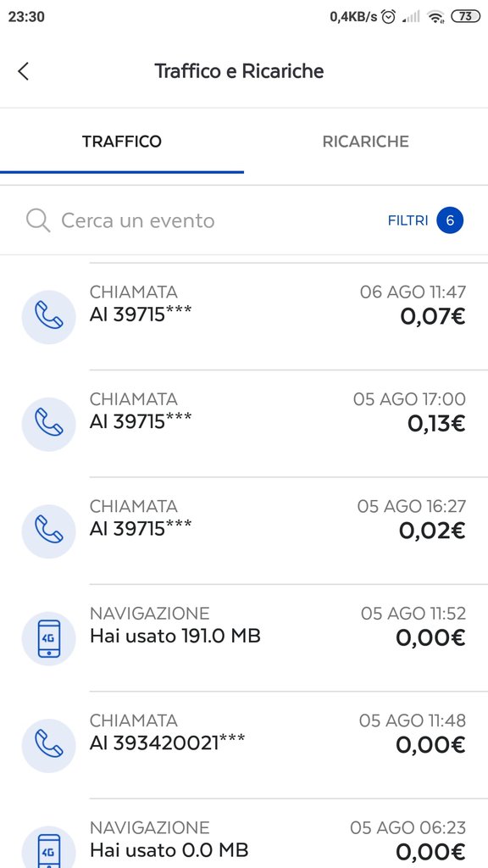Tap 4G icon of 191.0 MB navigation
488x868 pixels.
tap(48, 638)
